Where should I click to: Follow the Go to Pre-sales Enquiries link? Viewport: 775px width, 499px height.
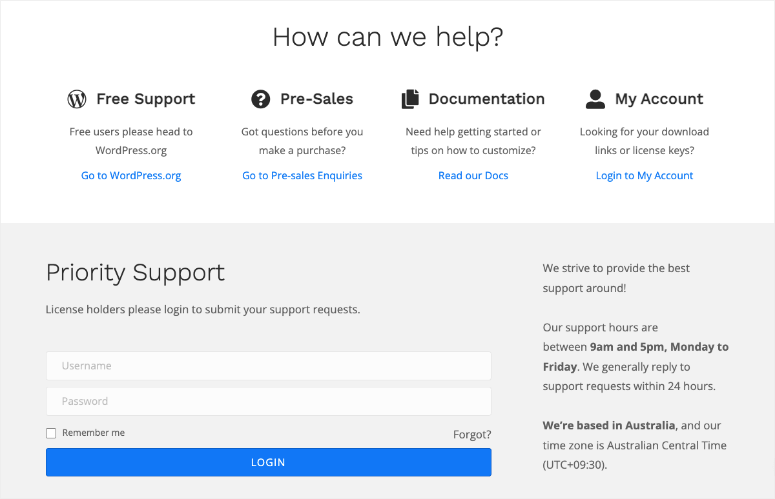tap(302, 175)
